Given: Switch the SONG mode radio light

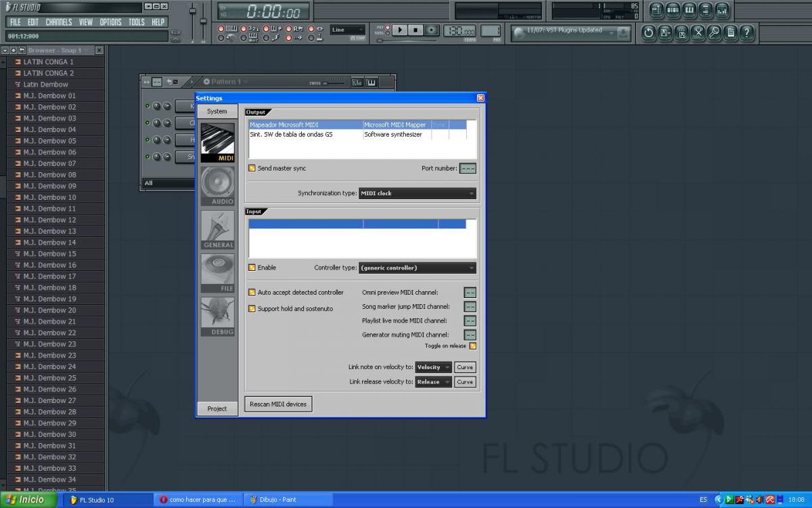Looking at the screenshot, I should click(x=388, y=33).
